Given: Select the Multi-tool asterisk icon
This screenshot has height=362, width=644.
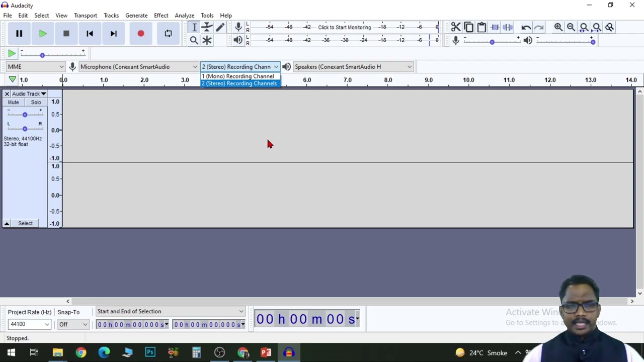Looking at the screenshot, I should coord(207,40).
